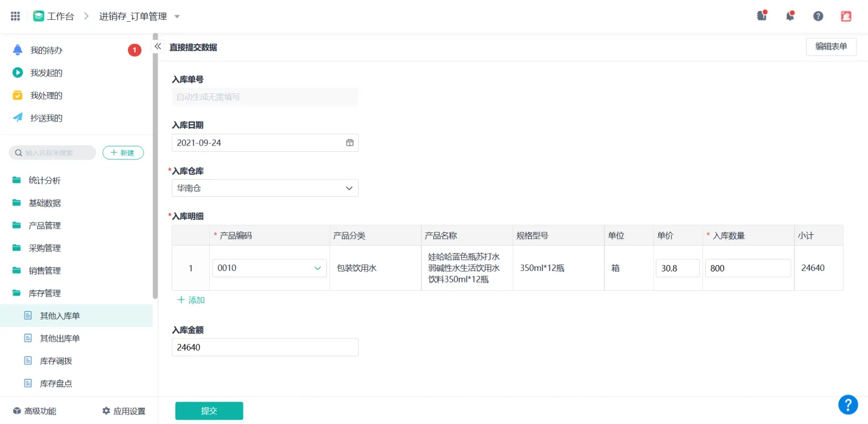Expand the 进销存_订单管理 app dropdown arrow
The image size is (868, 424).
point(177,17)
